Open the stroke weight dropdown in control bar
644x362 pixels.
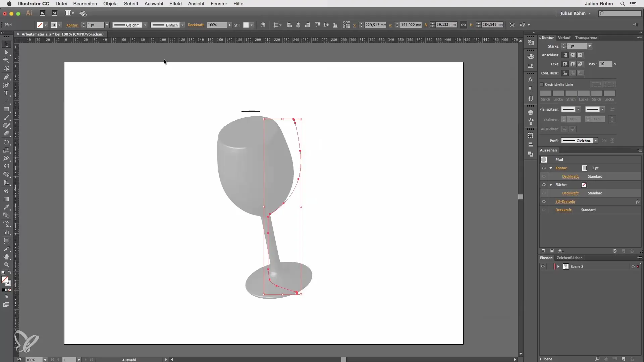[x=107, y=25]
